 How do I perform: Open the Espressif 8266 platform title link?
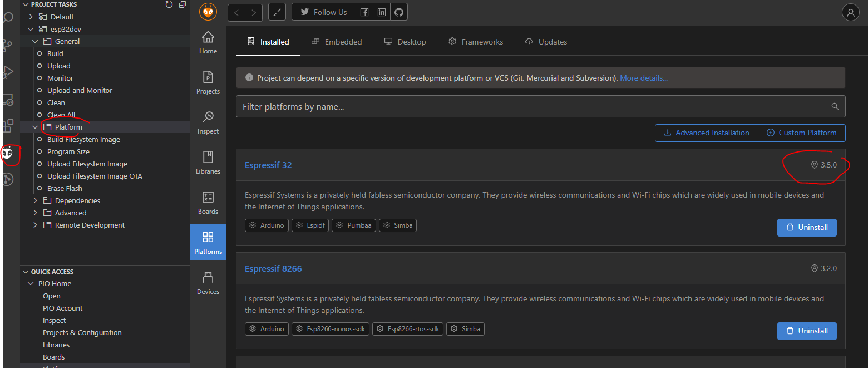point(273,268)
